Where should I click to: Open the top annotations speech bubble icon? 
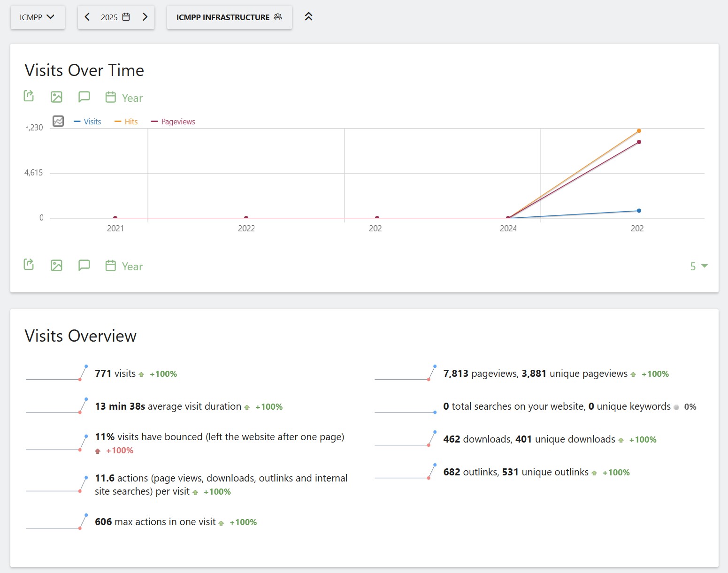(84, 97)
